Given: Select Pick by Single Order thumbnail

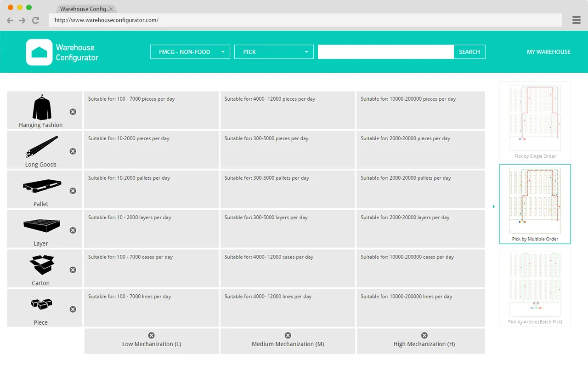Looking at the screenshot, I should (x=535, y=120).
